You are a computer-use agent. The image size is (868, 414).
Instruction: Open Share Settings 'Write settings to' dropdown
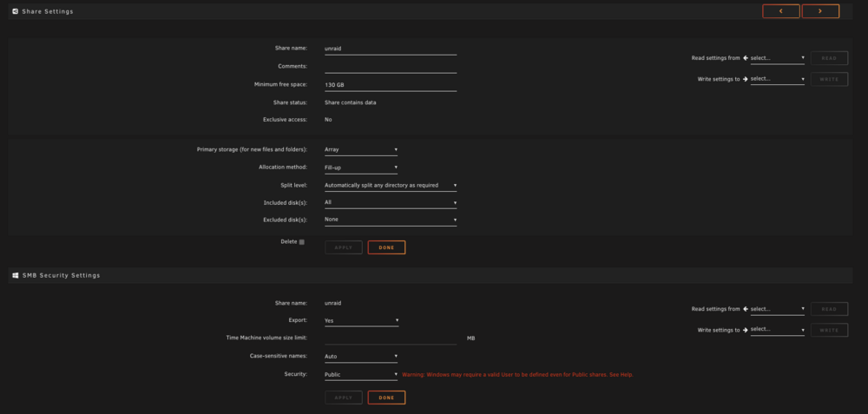click(x=777, y=79)
